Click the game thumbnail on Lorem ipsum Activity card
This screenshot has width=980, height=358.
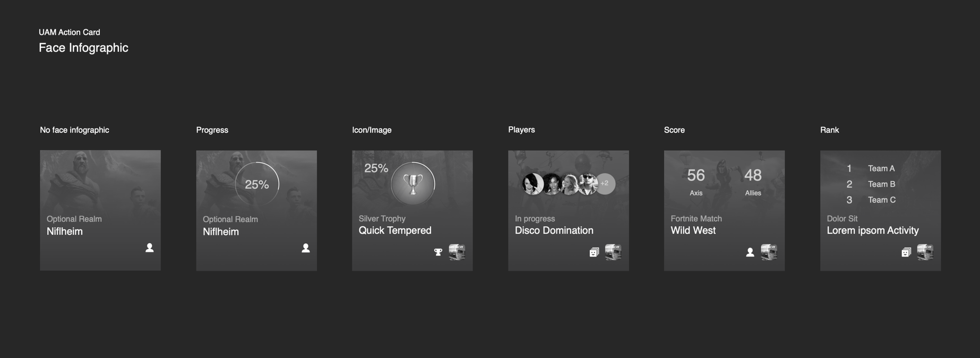pos(925,252)
